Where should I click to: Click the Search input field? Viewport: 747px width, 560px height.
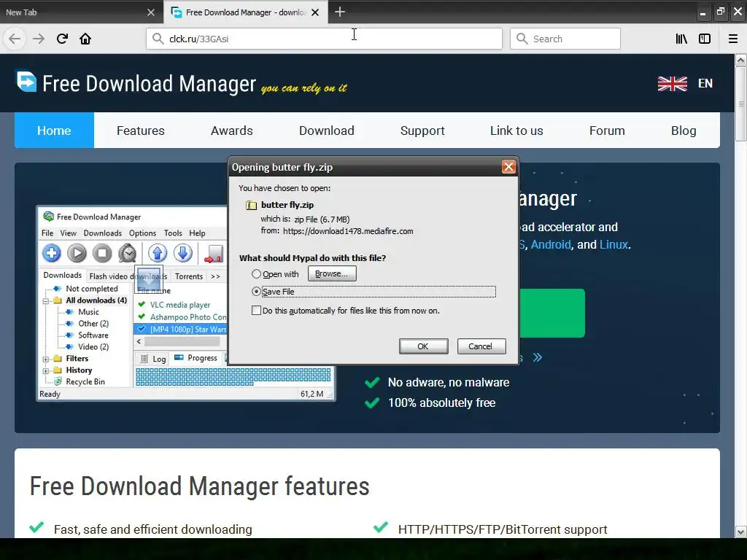pyautogui.click(x=565, y=39)
